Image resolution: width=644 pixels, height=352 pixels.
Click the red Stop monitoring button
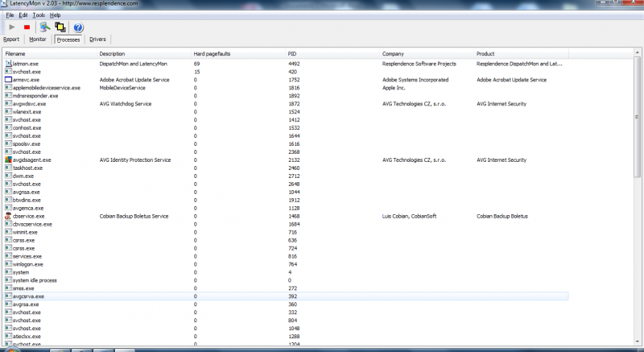coord(27,27)
